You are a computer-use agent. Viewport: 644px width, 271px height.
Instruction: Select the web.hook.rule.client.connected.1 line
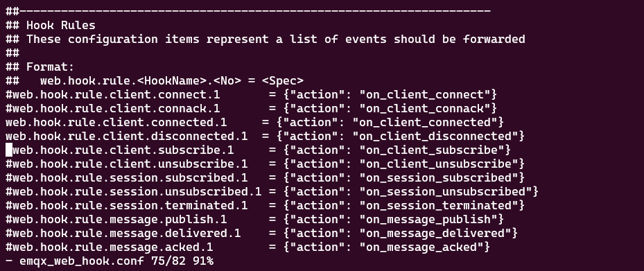click(254, 123)
